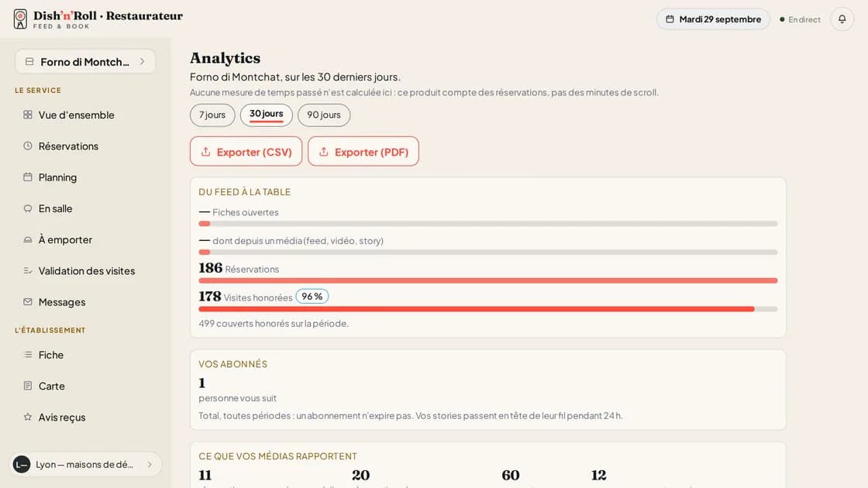Expand the Lyon — maisons de dé… account chevron
Screen dimensions: 868x488
150,465
